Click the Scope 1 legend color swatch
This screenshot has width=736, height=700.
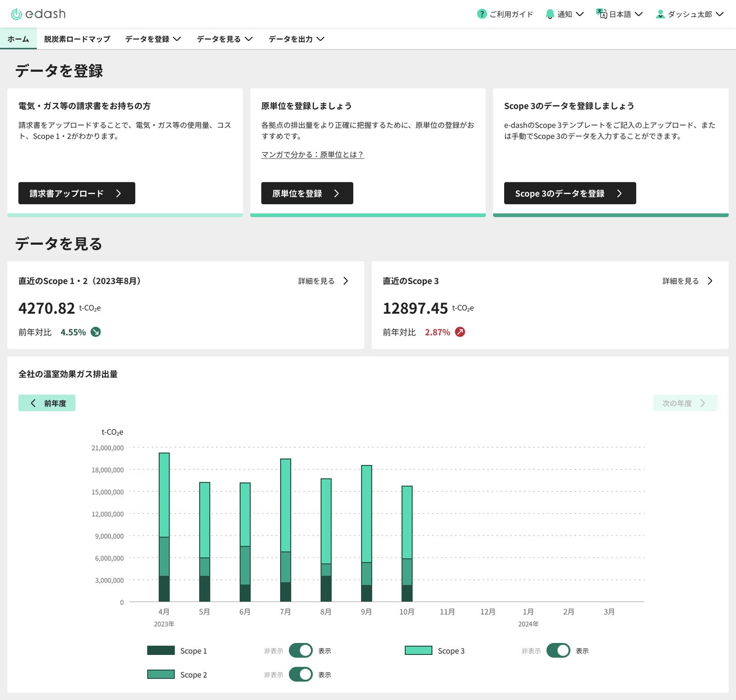(161, 650)
